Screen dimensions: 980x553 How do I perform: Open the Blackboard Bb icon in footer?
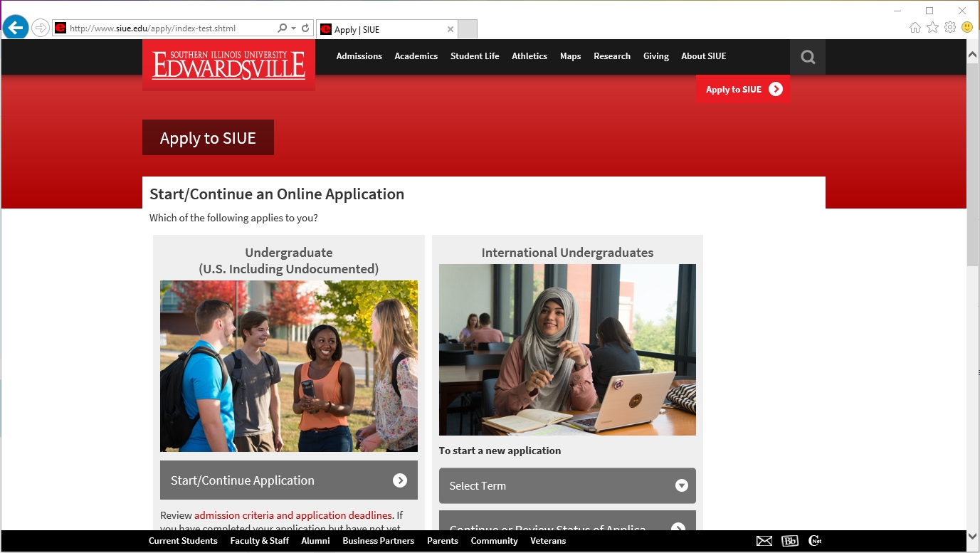click(x=789, y=541)
